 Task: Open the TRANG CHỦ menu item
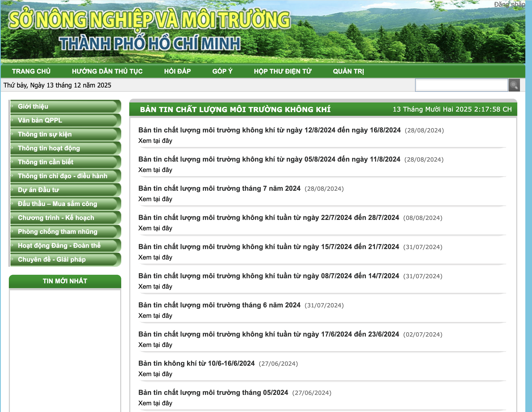coord(31,71)
